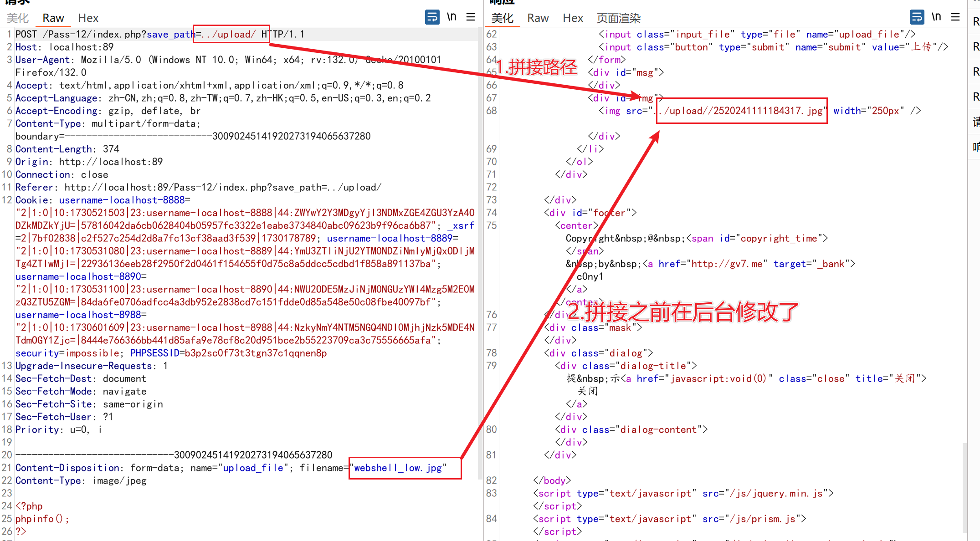Toggle \n non-printable characters in request panel
This screenshot has height=541, width=980.
[x=452, y=17]
